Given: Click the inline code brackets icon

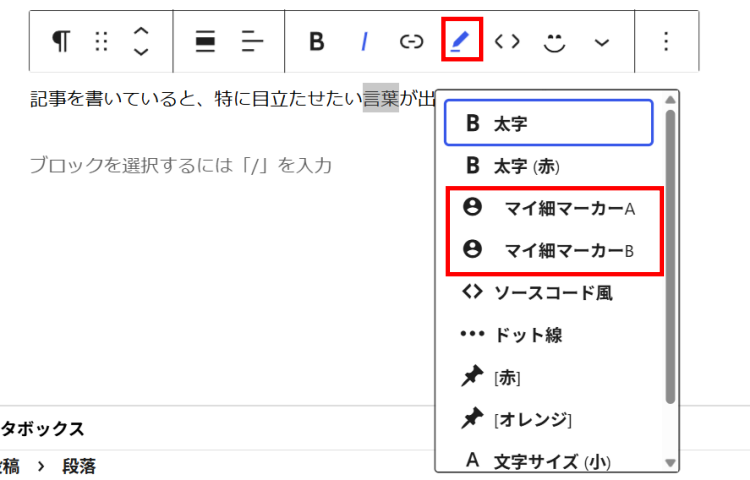Looking at the screenshot, I should 507,42.
